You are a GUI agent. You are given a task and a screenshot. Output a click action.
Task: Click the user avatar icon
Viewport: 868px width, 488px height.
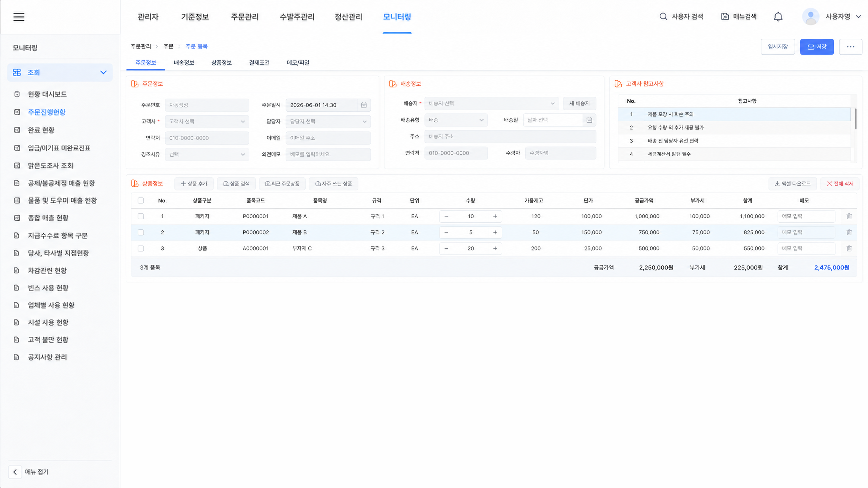click(811, 17)
